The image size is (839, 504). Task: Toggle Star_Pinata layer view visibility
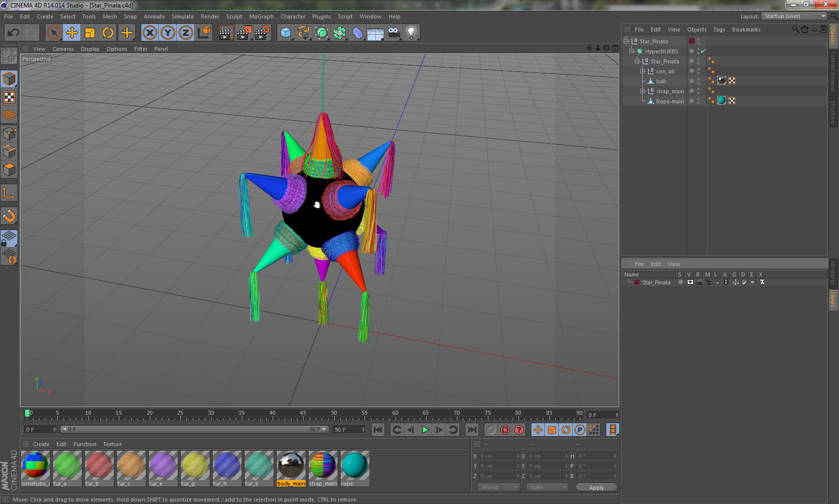pos(690,282)
